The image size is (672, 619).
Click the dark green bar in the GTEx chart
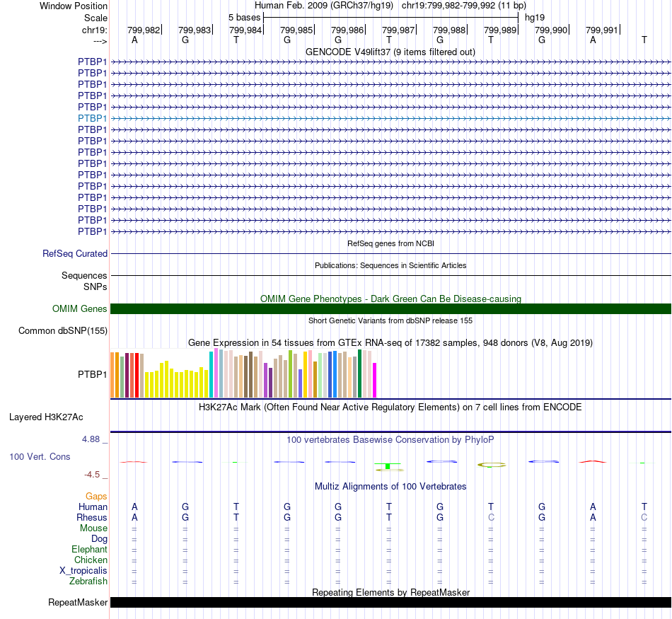(x=359, y=374)
